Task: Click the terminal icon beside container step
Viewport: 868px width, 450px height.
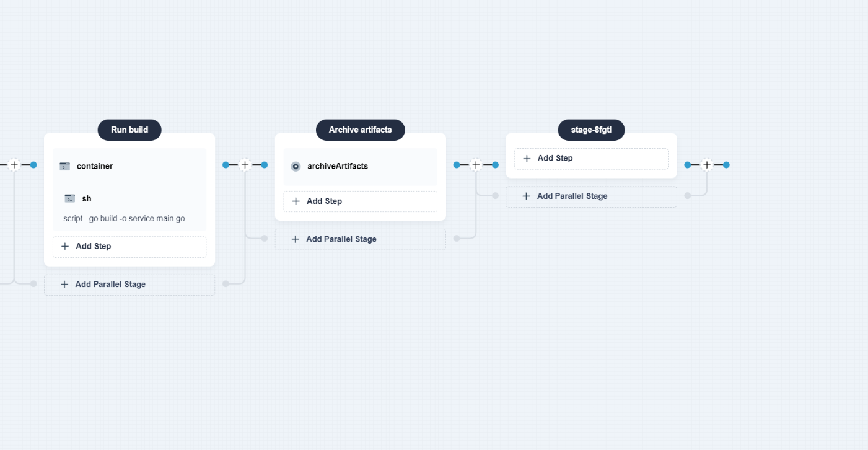Action: (x=64, y=166)
